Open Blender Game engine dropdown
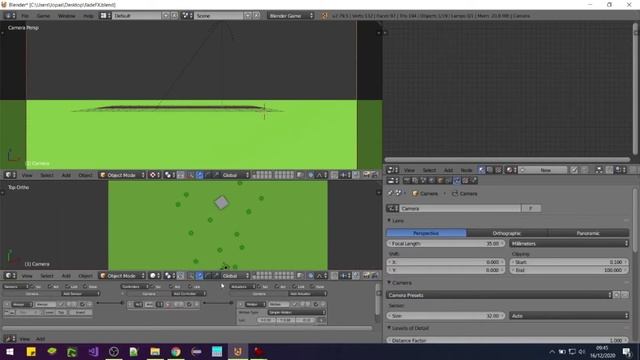This screenshot has width=640, height=360. pyautogui.click(x=291, y=16)
